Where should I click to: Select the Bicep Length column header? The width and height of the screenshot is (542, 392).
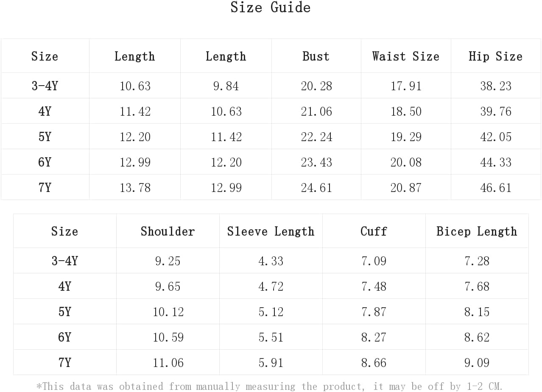[477, 231]
